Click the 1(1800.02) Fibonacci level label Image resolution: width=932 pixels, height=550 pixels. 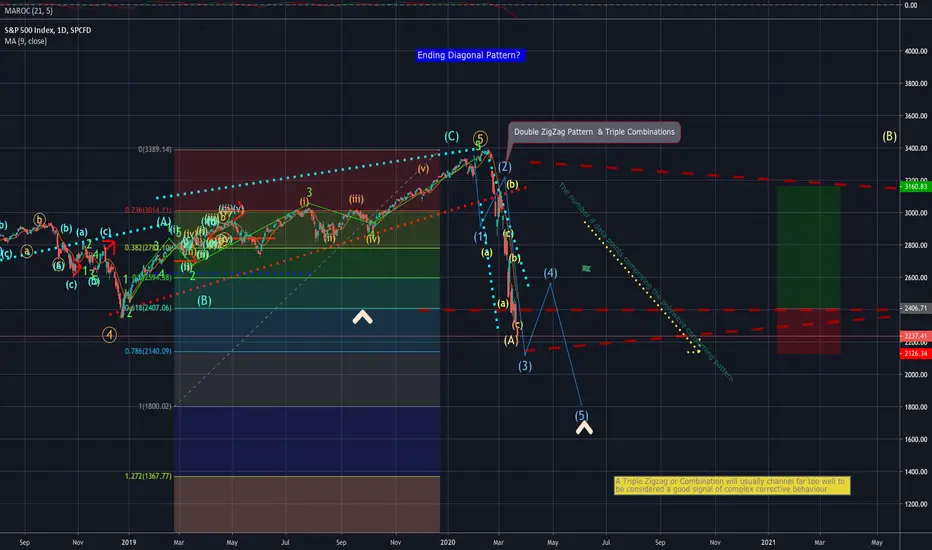(155, 406)
